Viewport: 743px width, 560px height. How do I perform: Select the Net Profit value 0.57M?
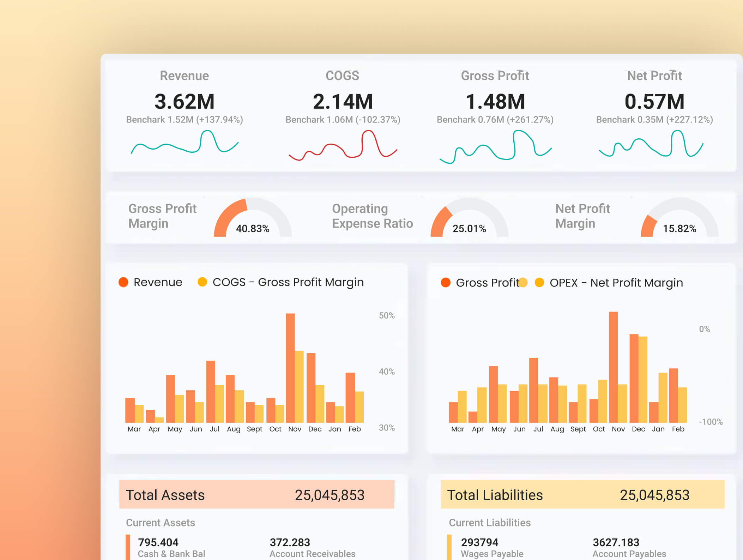point(655,102)
